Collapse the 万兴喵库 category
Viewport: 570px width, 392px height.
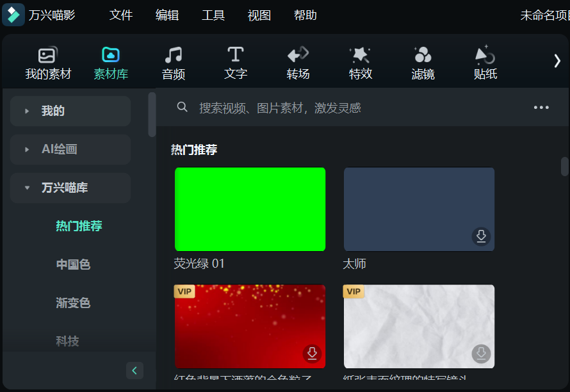pyautogui.click(x=70, y=188)
